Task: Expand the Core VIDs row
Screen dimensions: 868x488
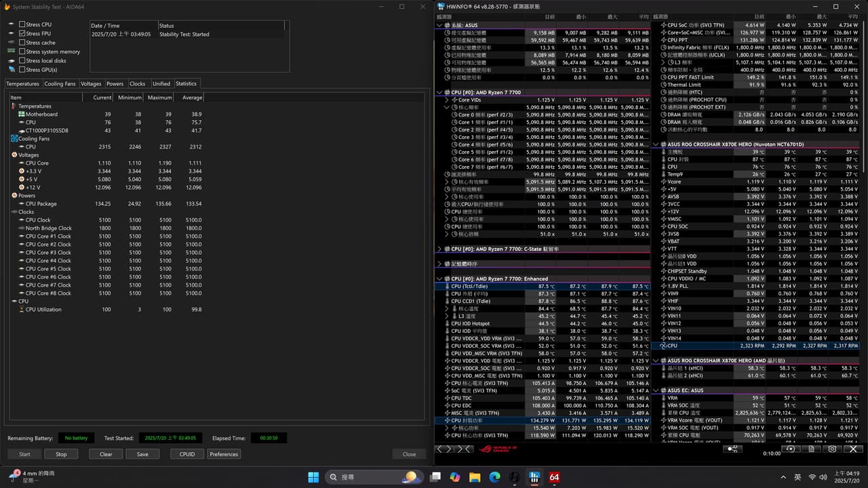Action: click(x=447, y=100)
